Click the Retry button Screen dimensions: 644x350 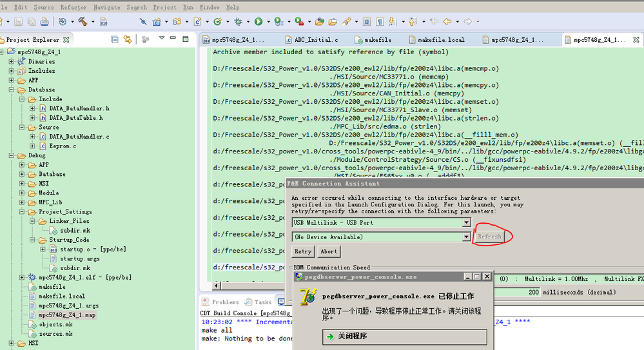click(x=303, y=251)
